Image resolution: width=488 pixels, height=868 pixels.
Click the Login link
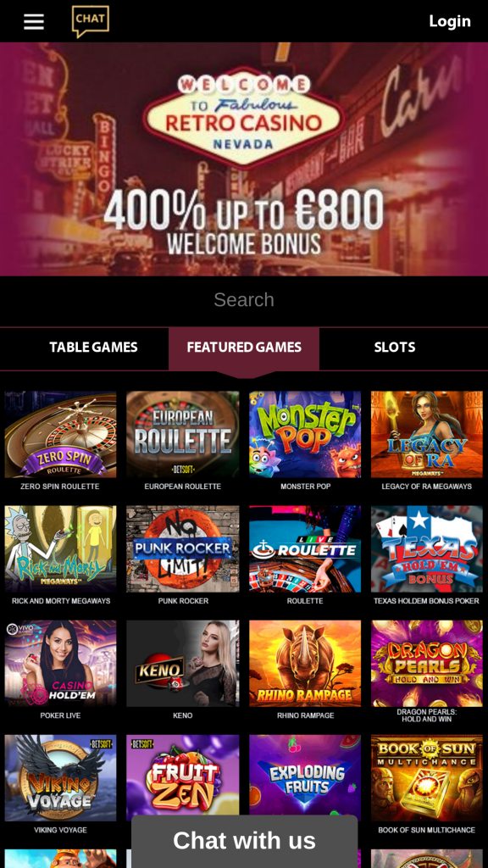pos(450,21)
